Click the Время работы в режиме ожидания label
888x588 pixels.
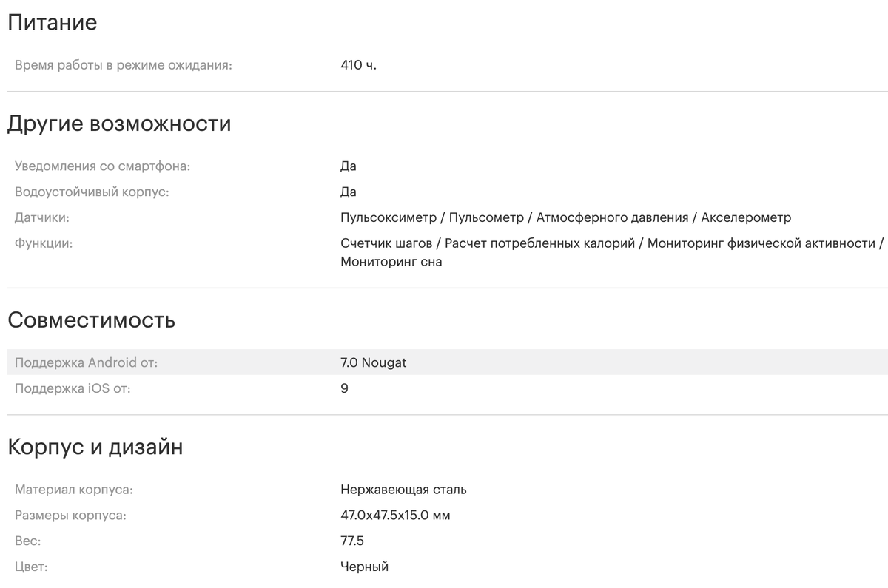124,65
